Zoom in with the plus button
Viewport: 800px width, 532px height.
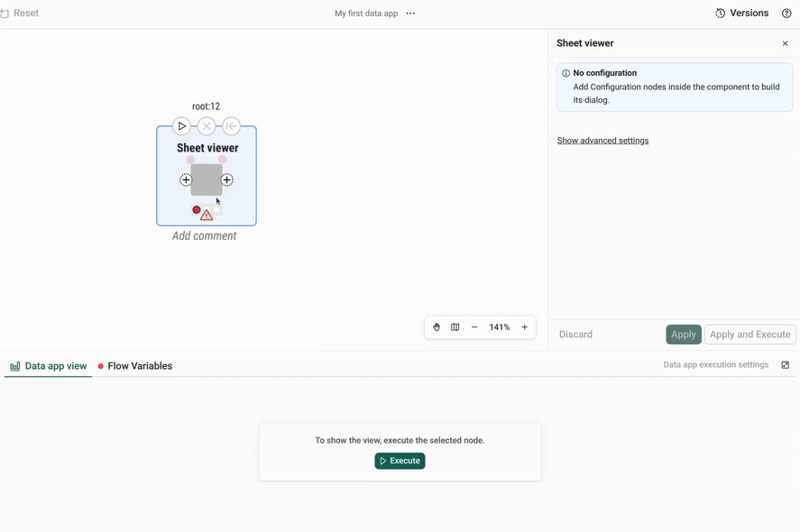click(525, 327)
